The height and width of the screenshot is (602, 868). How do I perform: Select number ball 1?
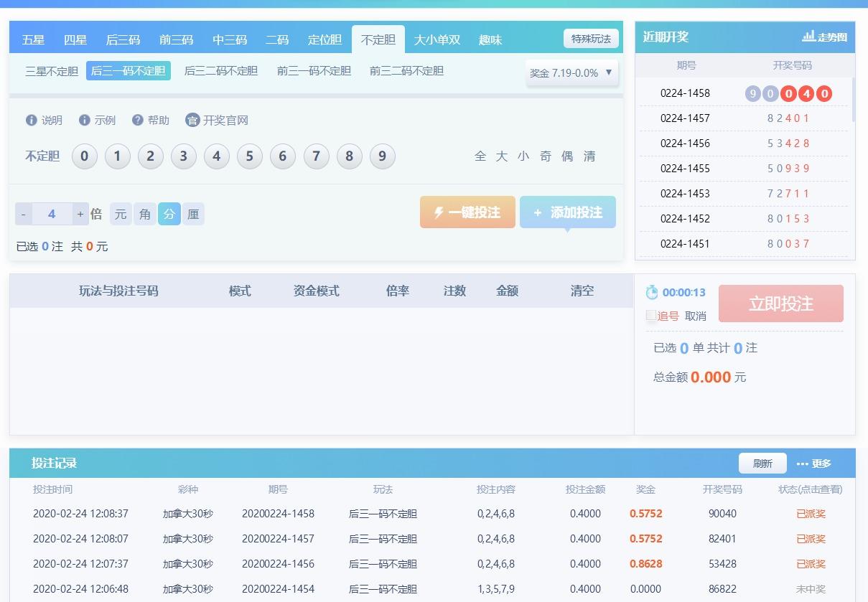tap(118, 156)
